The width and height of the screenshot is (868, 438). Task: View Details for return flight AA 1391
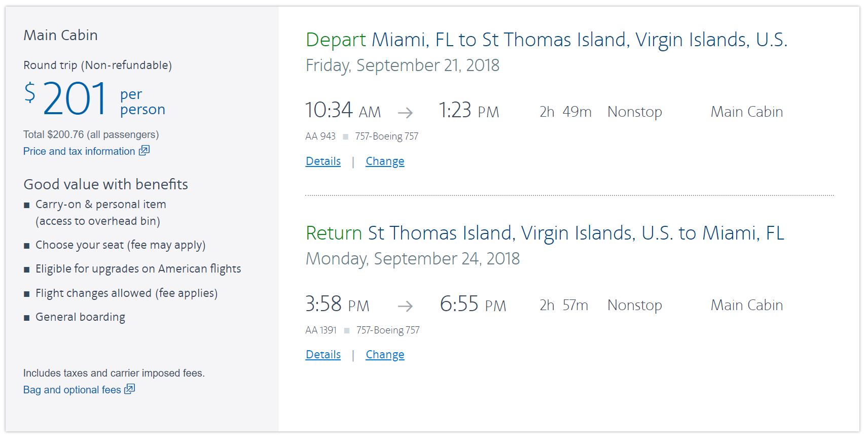point(323,355)
